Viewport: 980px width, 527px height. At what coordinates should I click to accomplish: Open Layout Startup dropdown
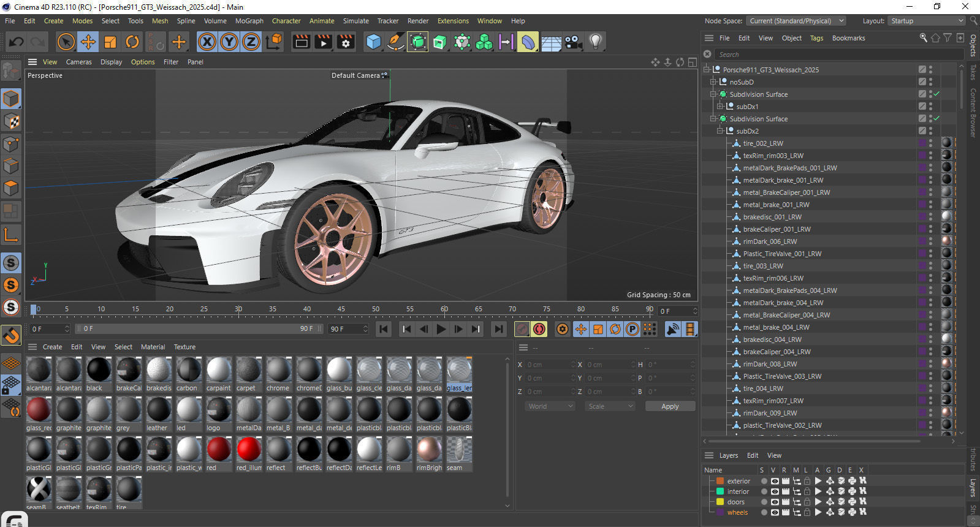tap(927, 21)
